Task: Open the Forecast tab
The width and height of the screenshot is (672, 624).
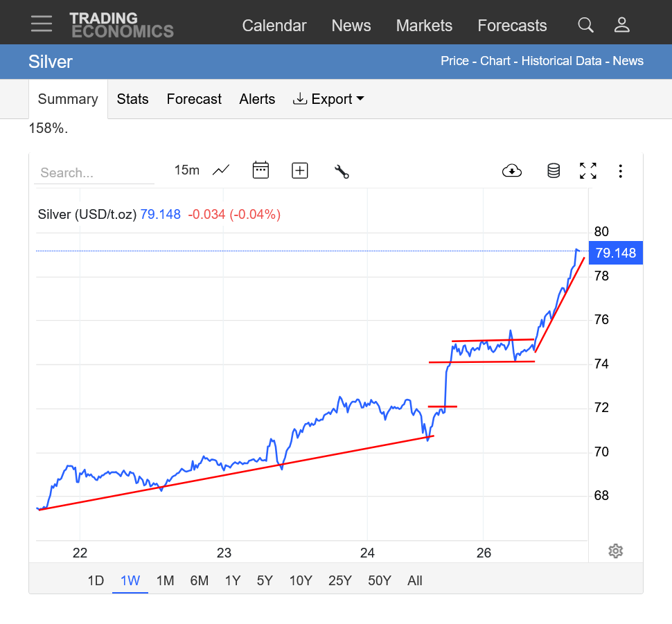Action: click(194, 99)
